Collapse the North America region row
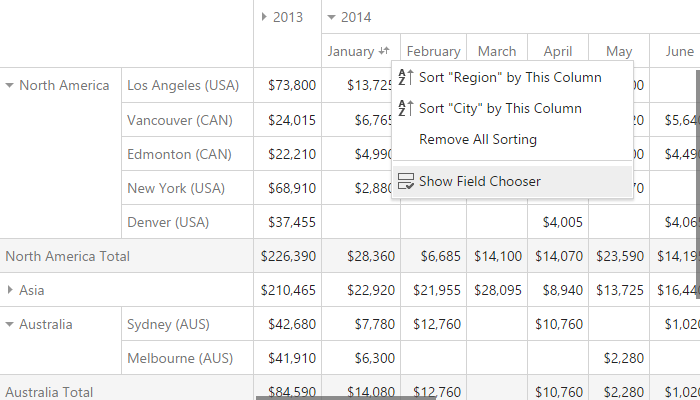 coord(9,85)
